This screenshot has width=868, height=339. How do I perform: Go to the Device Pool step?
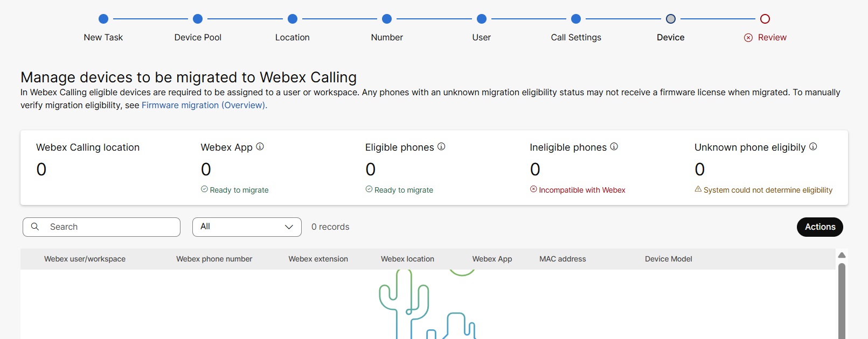pyautogui.click(x=198, y=19)
